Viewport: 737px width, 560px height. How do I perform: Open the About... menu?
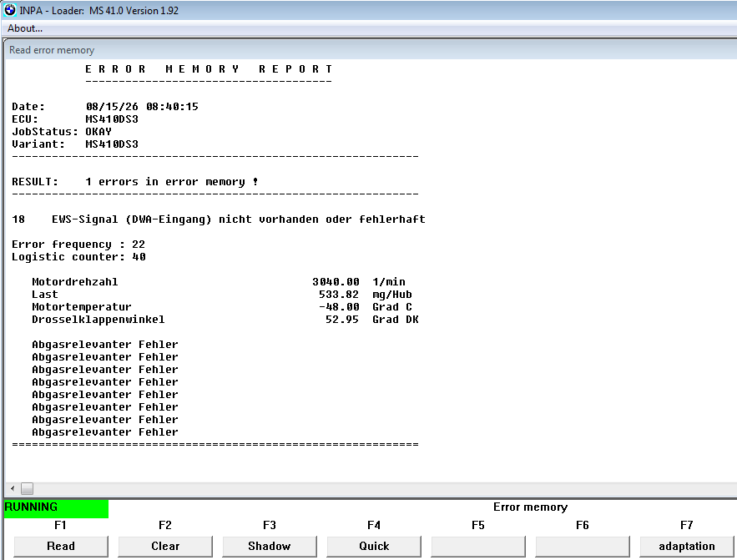[25, 28]
